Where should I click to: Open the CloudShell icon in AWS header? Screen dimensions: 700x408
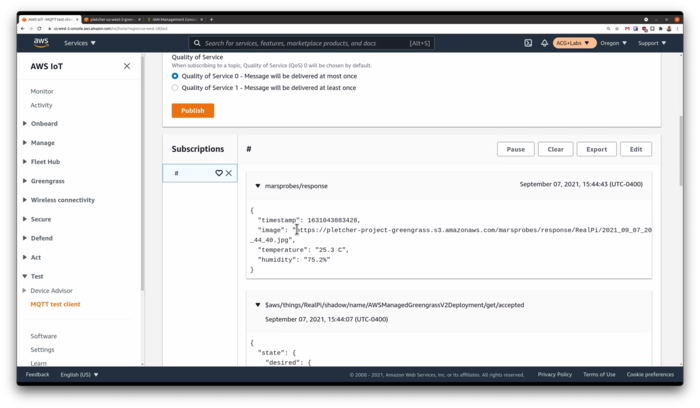(528, 43)
